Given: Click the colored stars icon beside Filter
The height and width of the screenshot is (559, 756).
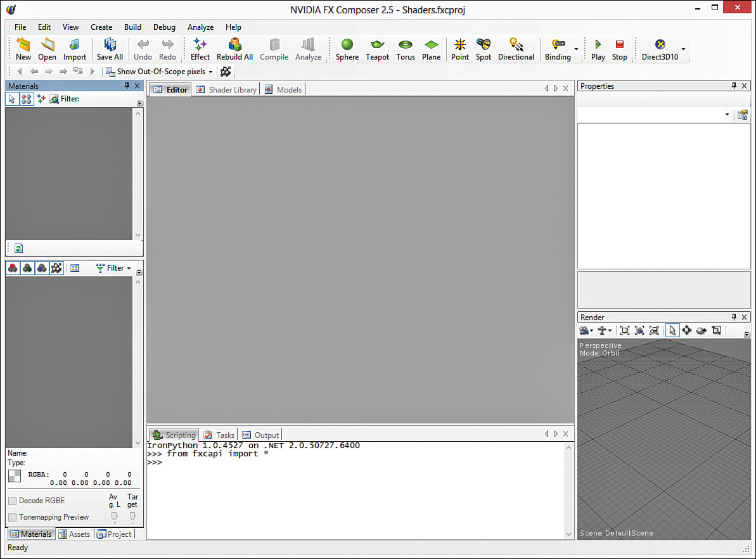Looking at the screenshot, I should pos(41,99).
